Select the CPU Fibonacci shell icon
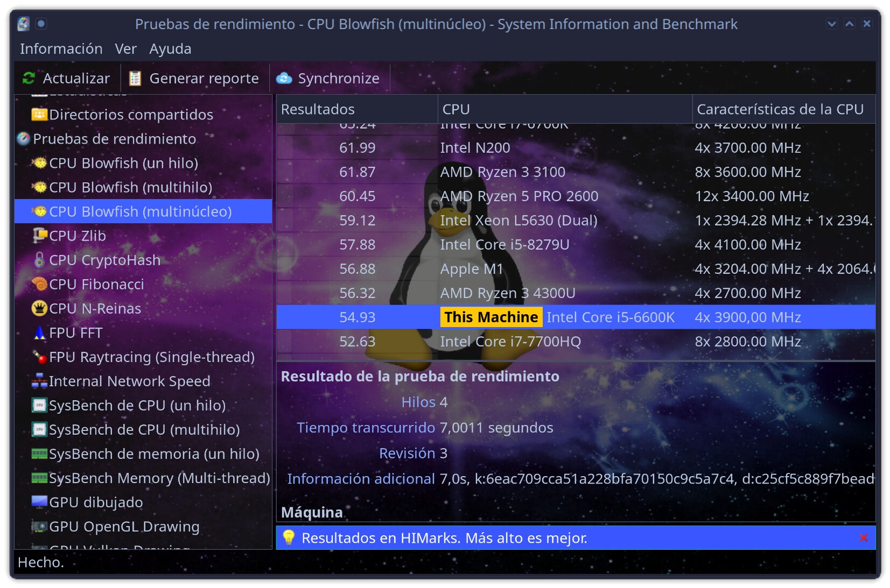 pos(39,284)
